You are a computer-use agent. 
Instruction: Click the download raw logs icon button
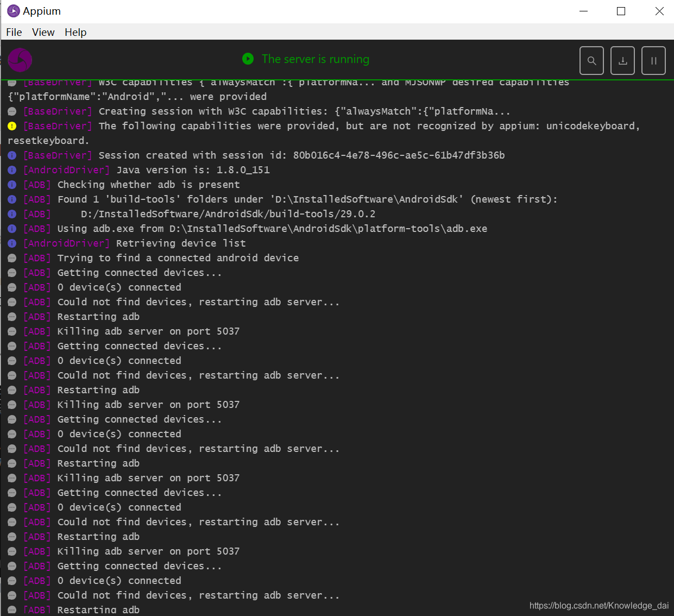click(623, 60)
